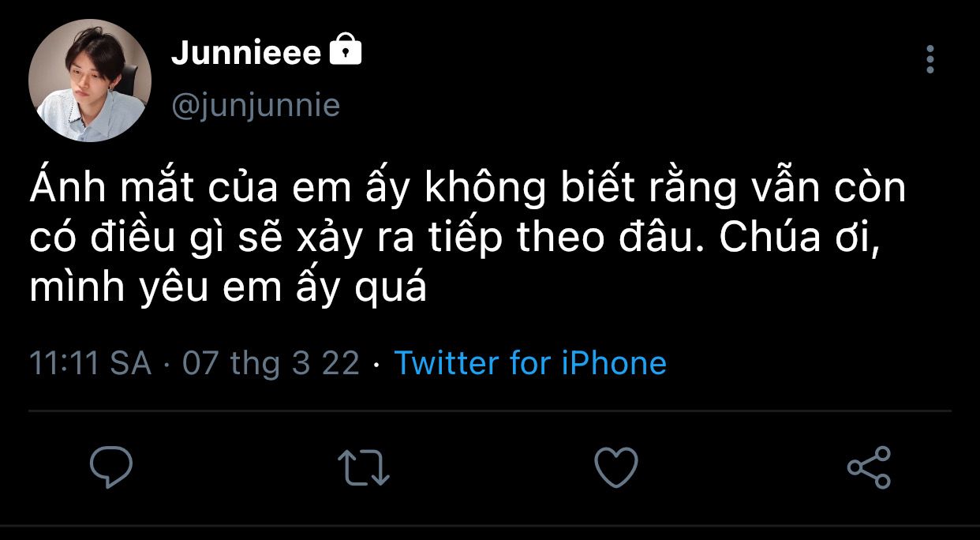Tap the share icon below the tweet

[x=869, y=467]
